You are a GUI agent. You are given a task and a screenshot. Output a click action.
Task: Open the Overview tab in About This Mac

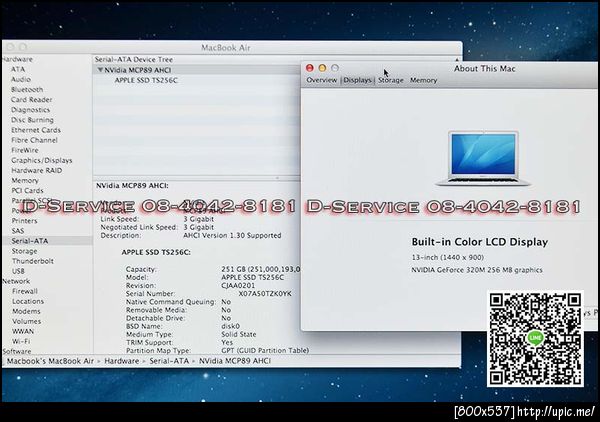tap(321, 80)
